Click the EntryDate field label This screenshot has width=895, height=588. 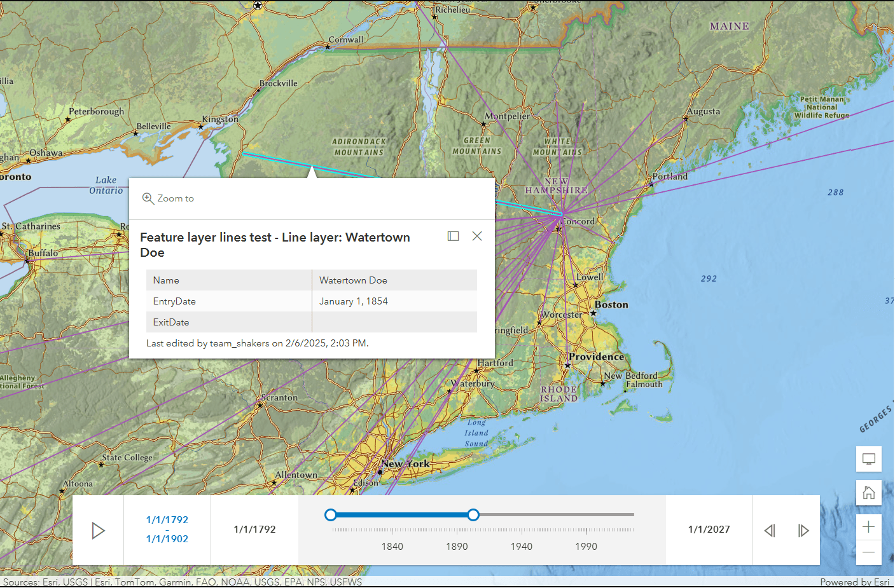pos(174,301)
